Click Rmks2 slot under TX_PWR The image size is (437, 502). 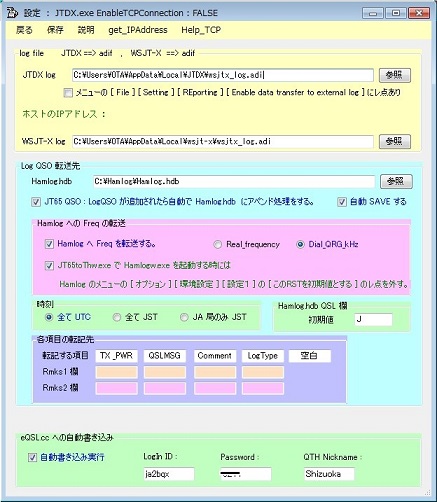(116, 388)
